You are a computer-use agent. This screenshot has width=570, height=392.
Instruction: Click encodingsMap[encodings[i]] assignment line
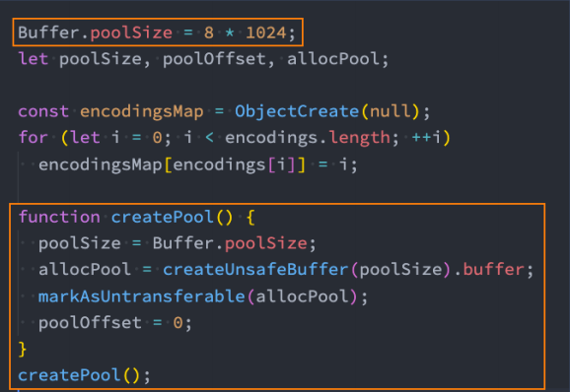198,164
